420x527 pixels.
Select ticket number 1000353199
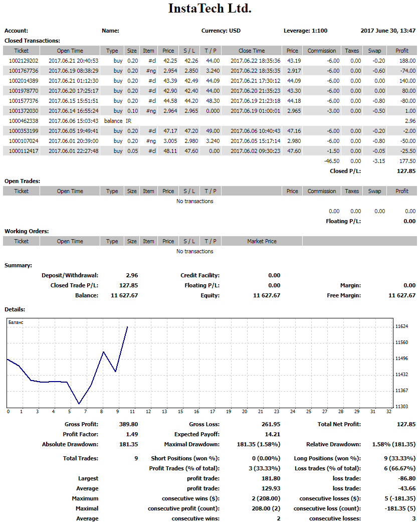(x=24, y=131)
